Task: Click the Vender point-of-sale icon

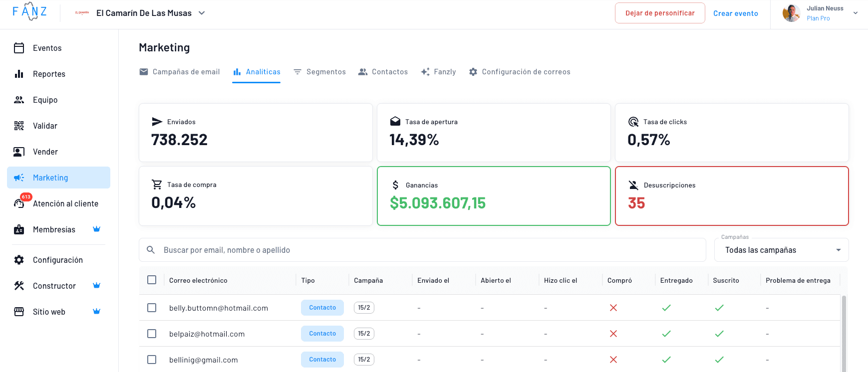Action: [19, 152]
